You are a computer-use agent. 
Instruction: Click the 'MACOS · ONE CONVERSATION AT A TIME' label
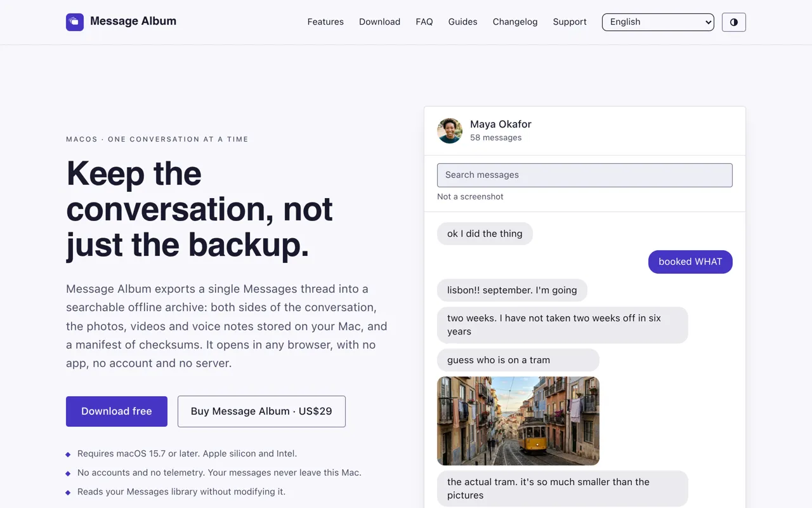(x=157, y=139)
